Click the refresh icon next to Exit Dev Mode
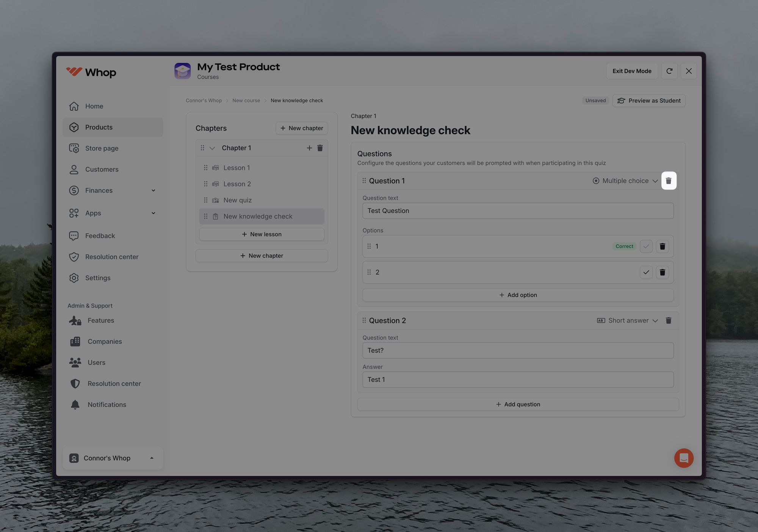The height and width of the screenshot is (532, 758). pyautogui.click(x=669, y=71)
